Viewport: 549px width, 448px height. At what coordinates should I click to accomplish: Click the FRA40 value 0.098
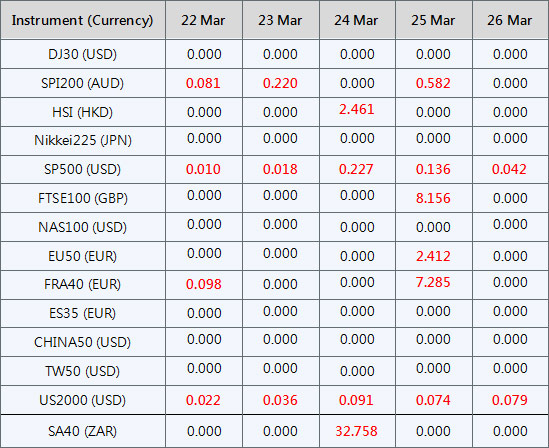click(x=203, y=284)
